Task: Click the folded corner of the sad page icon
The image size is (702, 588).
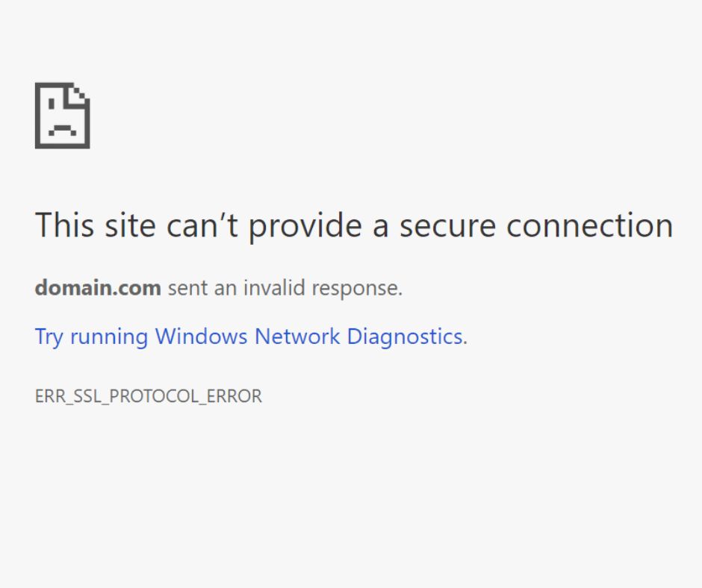Action: point(80,93)
